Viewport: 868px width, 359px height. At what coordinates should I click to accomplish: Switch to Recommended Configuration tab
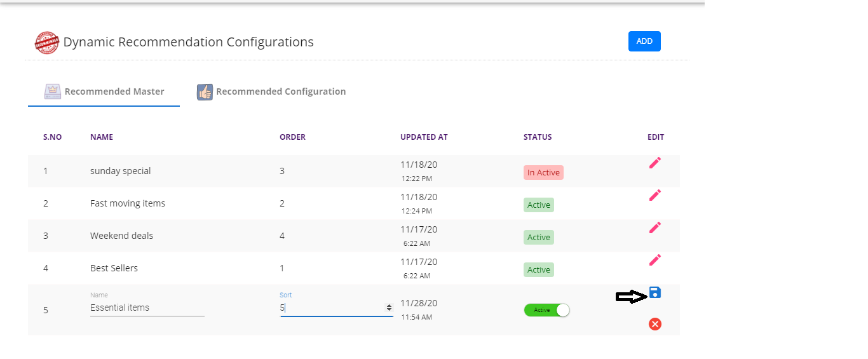point(280,91)
